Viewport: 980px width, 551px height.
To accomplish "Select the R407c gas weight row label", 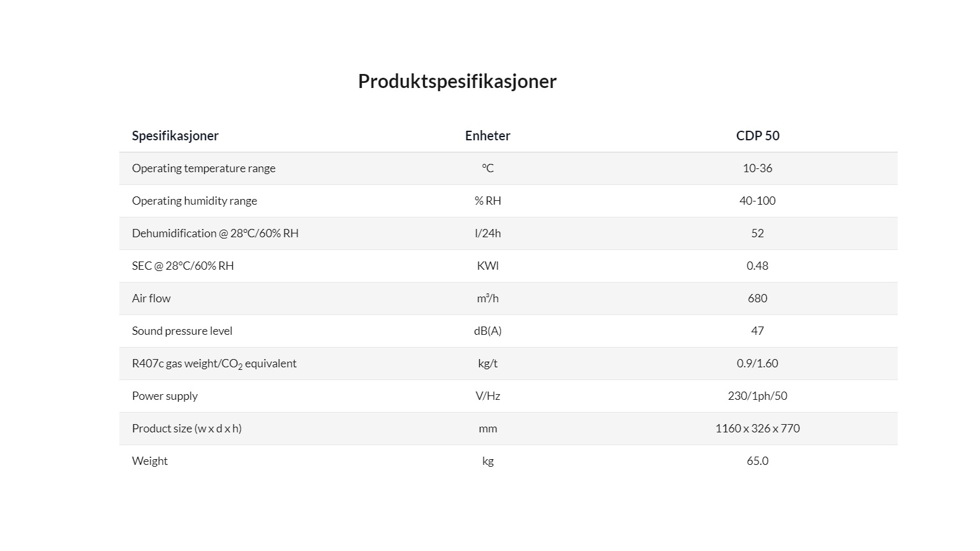I will (214, 364).
